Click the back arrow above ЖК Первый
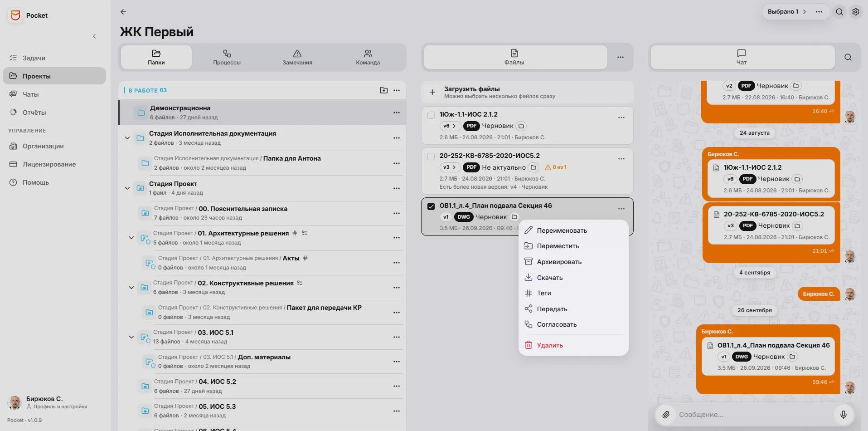868x431 pixels. click(x=123, y=12)
